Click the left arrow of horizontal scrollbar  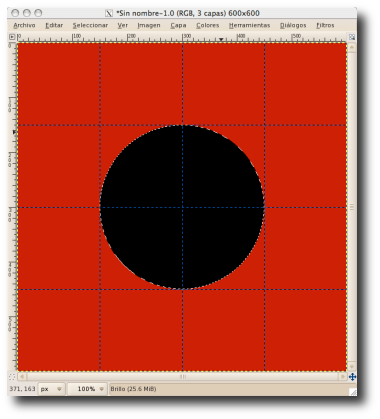(x=22, y=377)
